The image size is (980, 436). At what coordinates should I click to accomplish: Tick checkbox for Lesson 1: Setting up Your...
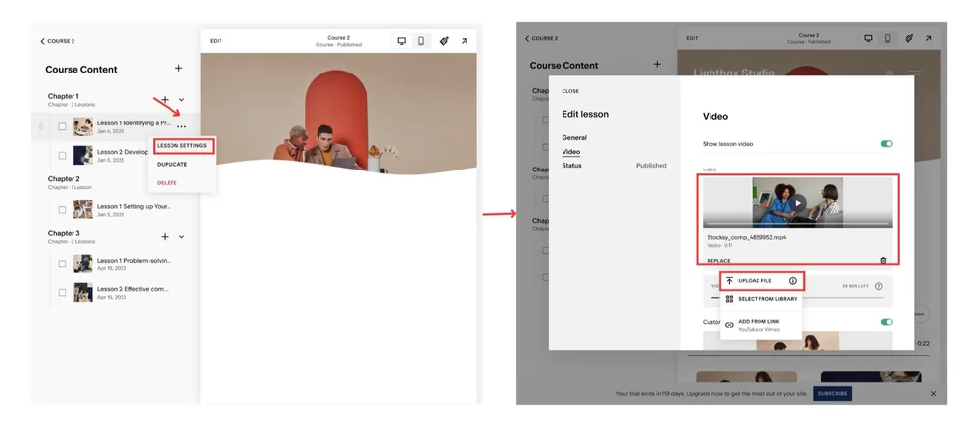click(62, 210)
